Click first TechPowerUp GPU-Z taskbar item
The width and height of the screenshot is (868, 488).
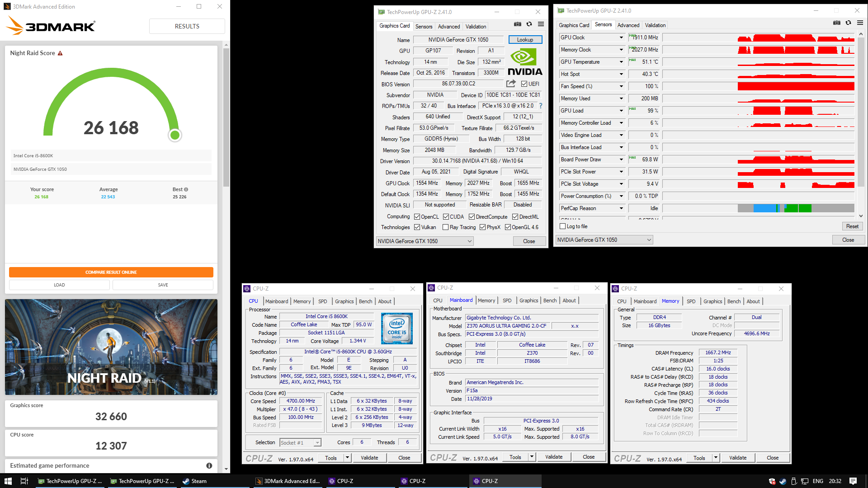70,481
